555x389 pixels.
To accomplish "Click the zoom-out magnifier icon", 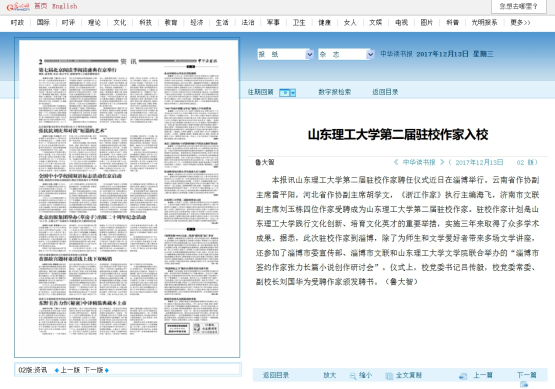I will (x=353, y=376).
